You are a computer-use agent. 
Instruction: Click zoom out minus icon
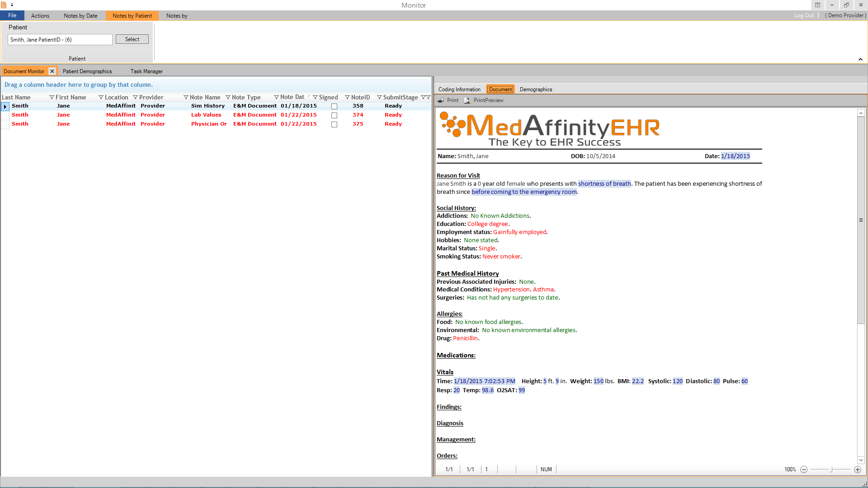(x=803, y=469)
